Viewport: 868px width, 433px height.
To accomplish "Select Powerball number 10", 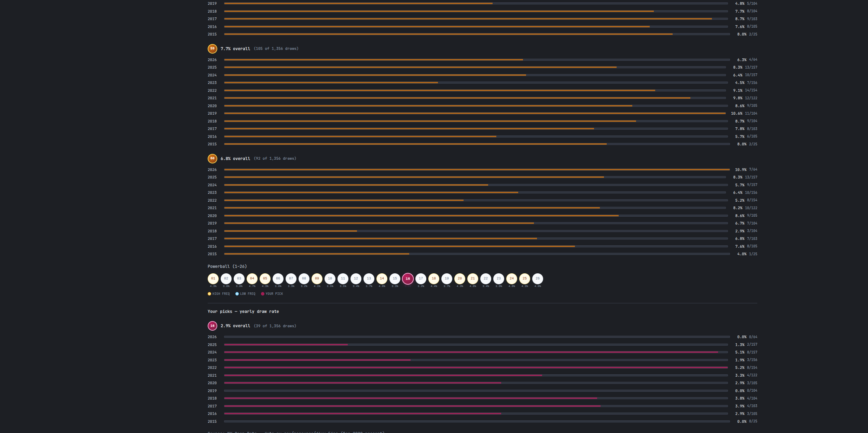I will point(330,278).
